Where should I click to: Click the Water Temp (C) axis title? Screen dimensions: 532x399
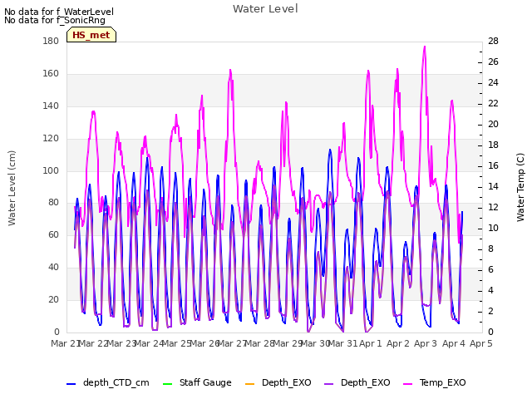[520, 187]
